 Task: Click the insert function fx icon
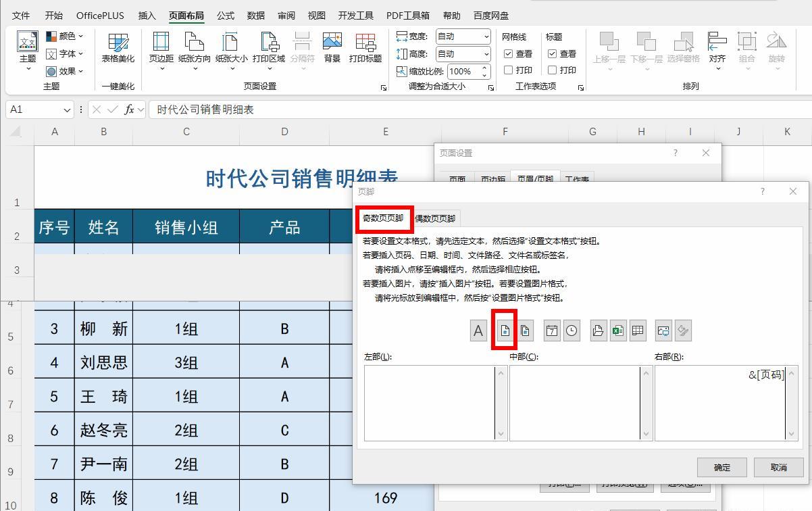[x=129, y=109]
